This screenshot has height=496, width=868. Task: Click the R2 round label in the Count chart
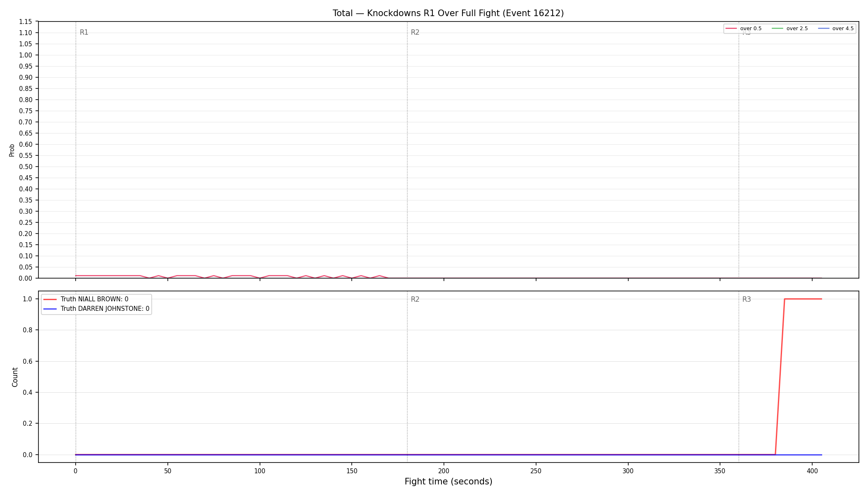pos(415,299)
